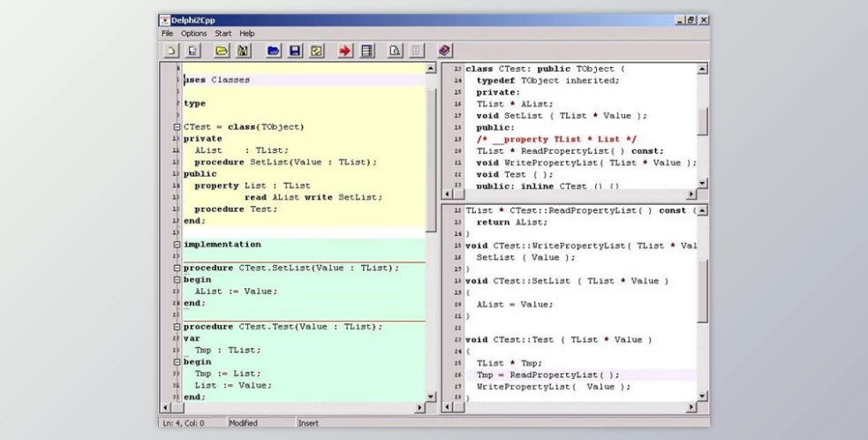Image resolution: width=868 pixels, height=440 pixels.
Task: Collapse procedure CTest.SetList fold marker
Action: click(177, 268)
